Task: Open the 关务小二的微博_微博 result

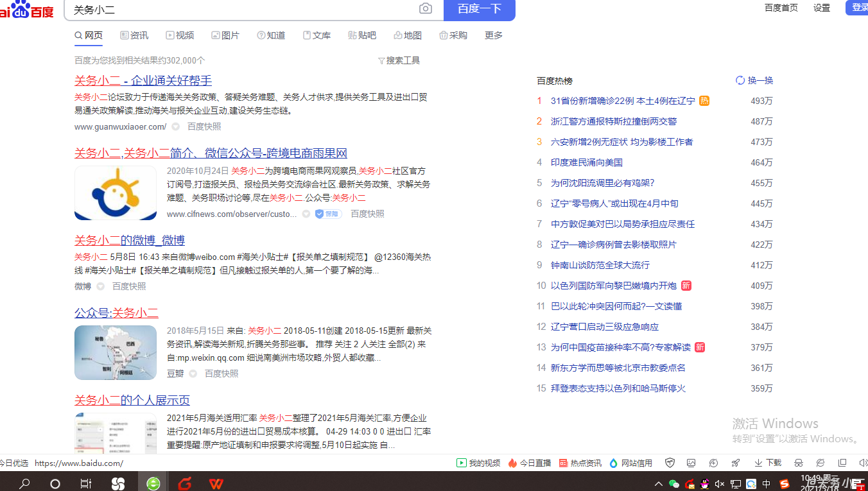Action: click(130, 240)
